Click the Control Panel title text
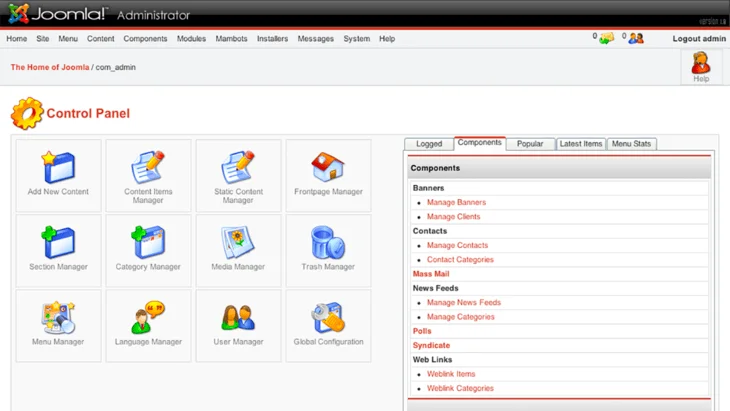 [x=88, y=114]
